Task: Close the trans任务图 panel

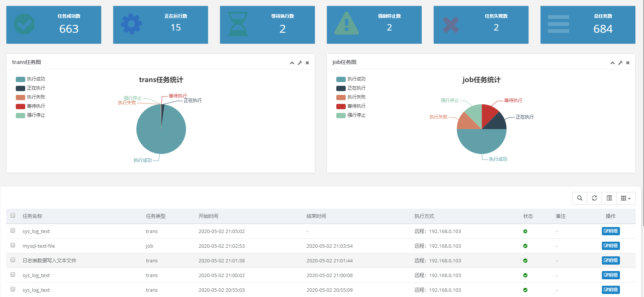Action: 307,63
